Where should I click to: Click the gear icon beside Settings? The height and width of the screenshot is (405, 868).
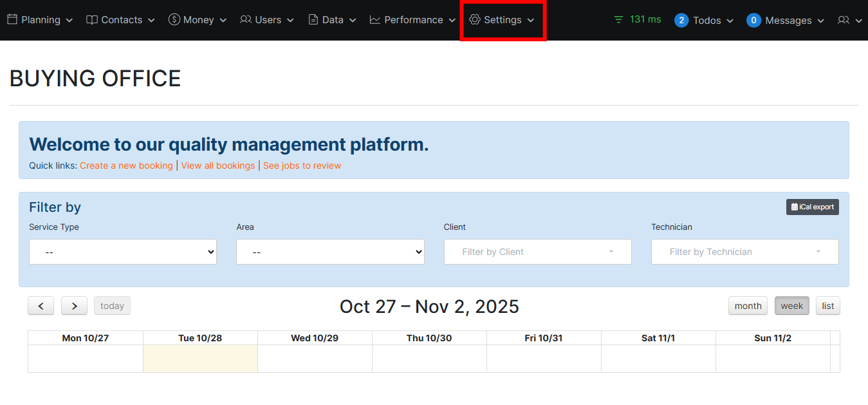(475, 20)
